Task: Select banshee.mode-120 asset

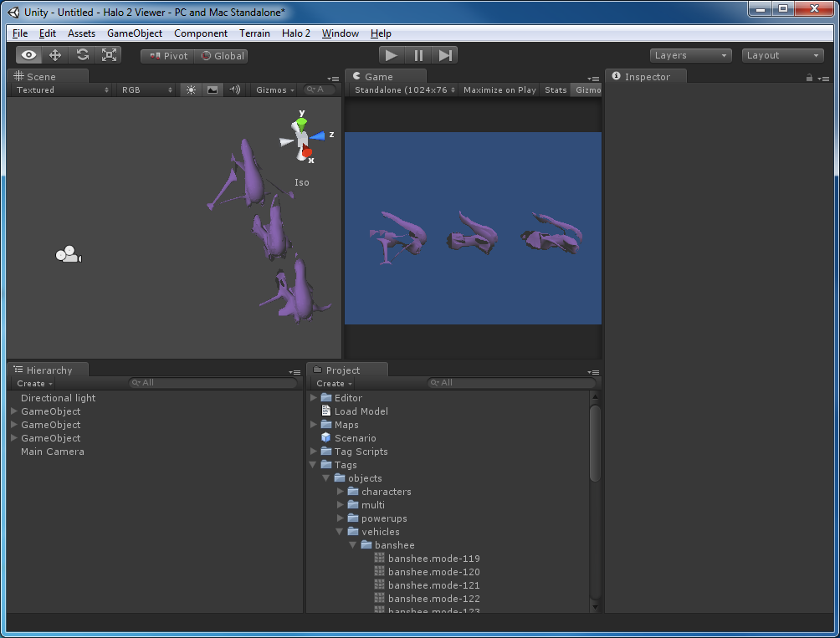Action: pyautogui.click(x=433, y=572)
